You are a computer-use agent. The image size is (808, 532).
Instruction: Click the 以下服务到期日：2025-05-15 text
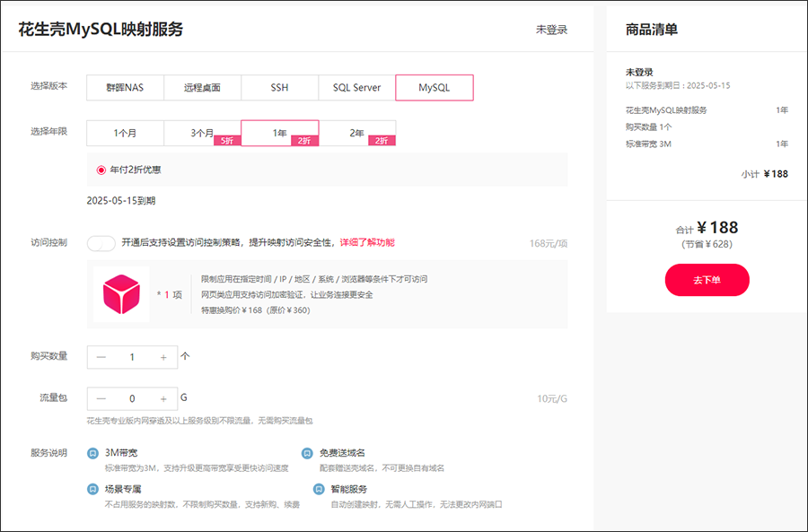(x=678, y=85)
